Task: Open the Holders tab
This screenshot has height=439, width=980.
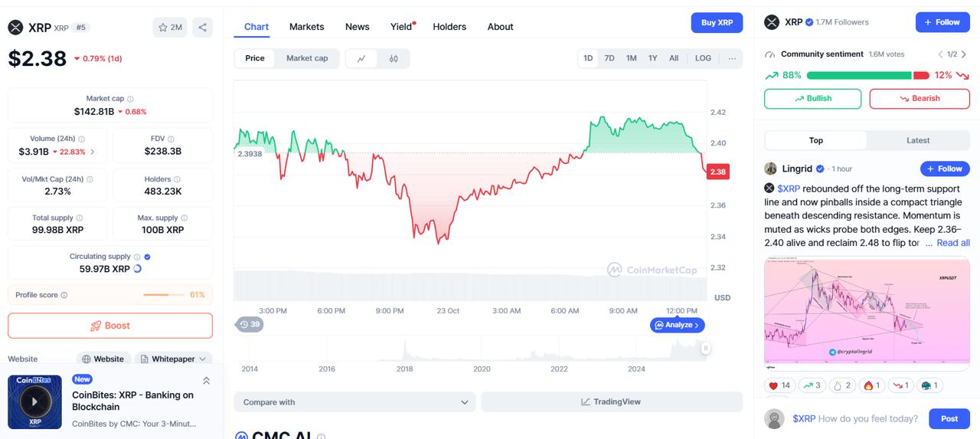Action: (x=449, y=27)
